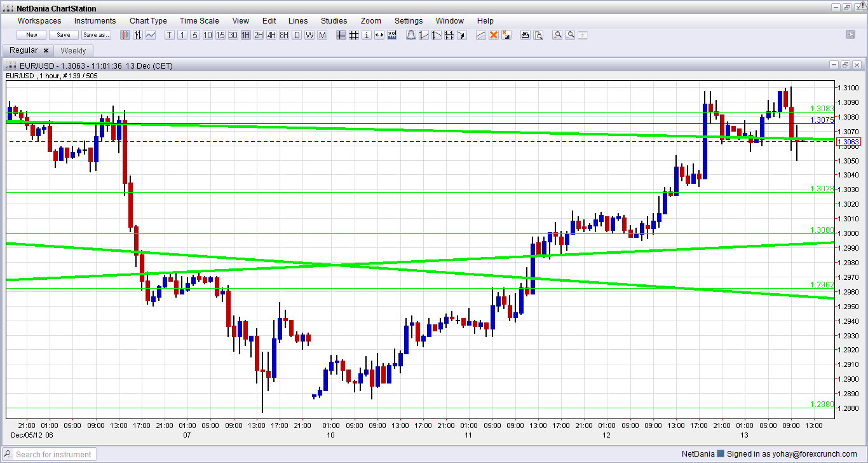868x463 pixels.
Task: Zoom in on the chart
Action: (x=557, y=35)
